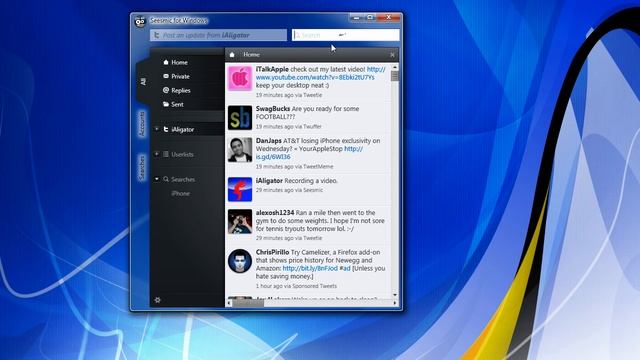Click the Post an update field
640x360 pixels.
[x=218, y=35]
